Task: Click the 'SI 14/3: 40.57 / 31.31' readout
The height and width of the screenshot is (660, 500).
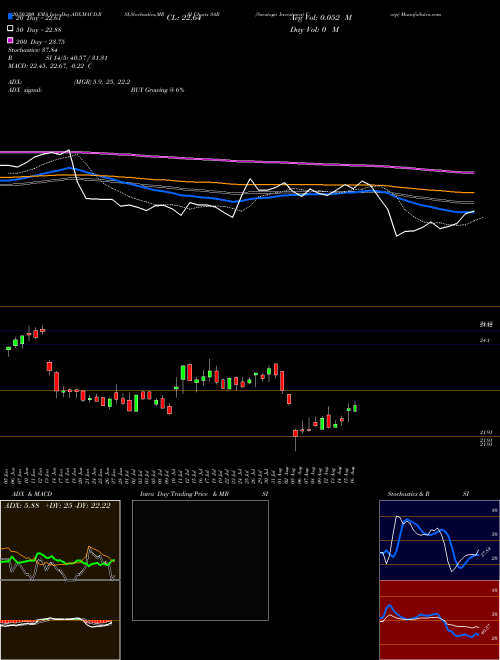Action: pos(77,58)
